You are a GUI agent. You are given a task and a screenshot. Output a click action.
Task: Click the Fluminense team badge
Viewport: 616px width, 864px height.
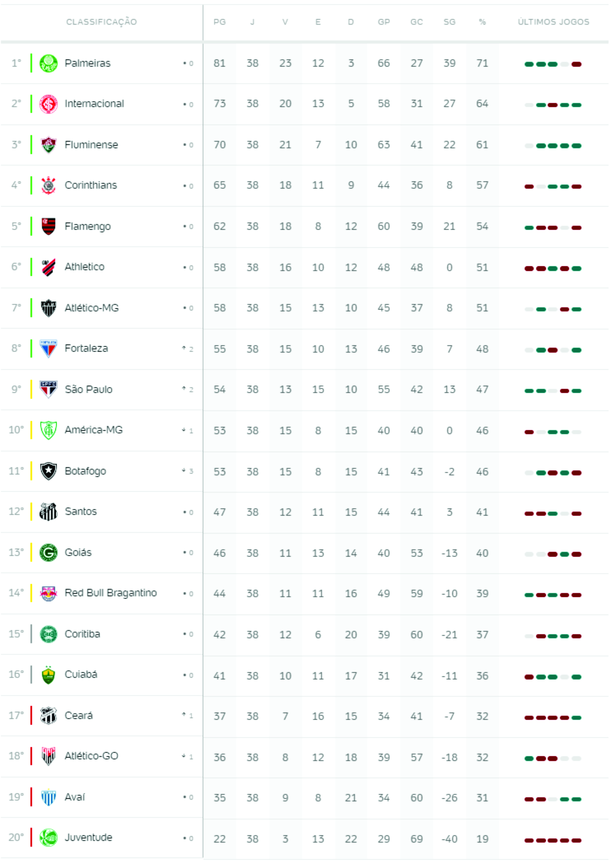pyautogui.click(x=48, y=144)
